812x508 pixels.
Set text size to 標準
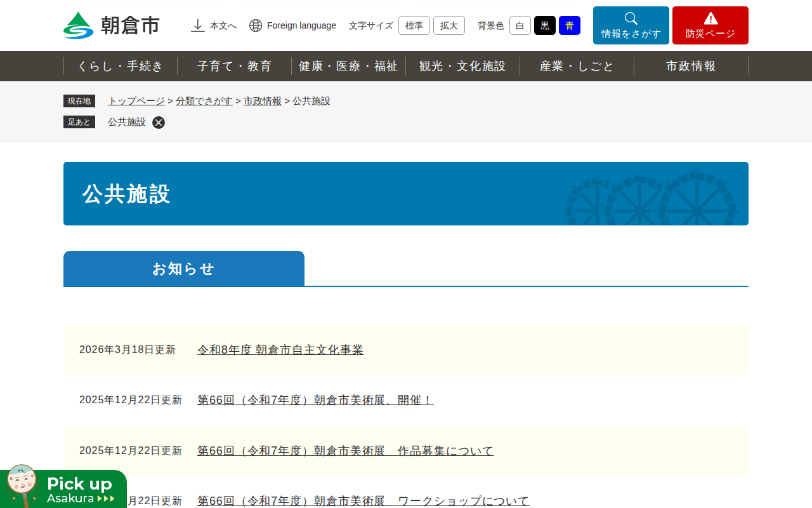pyautogui.click(x=414, y=25)
